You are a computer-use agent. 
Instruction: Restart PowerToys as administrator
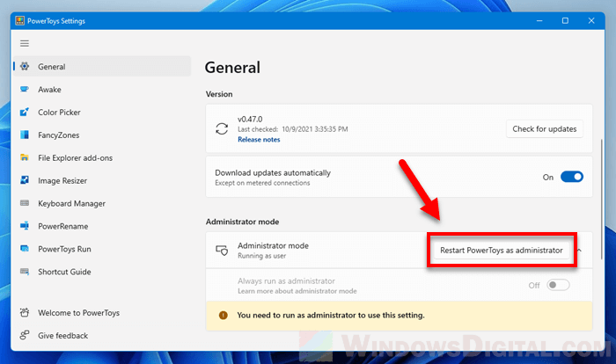point(502,250)
